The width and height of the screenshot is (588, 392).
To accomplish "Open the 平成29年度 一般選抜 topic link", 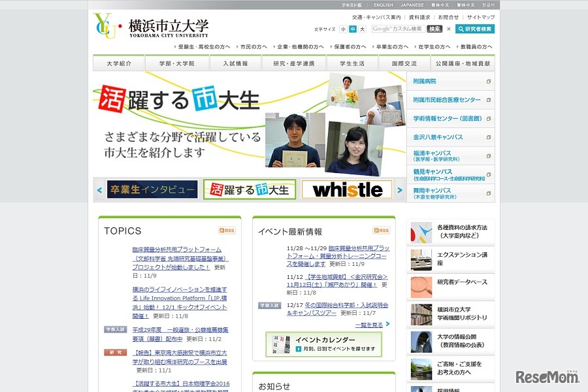I will click(x=180, y=335).
